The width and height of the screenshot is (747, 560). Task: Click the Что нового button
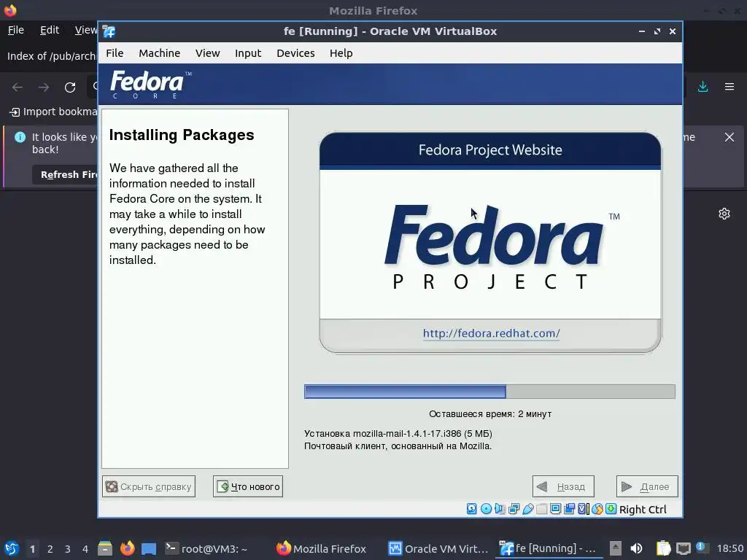(248, 486)
